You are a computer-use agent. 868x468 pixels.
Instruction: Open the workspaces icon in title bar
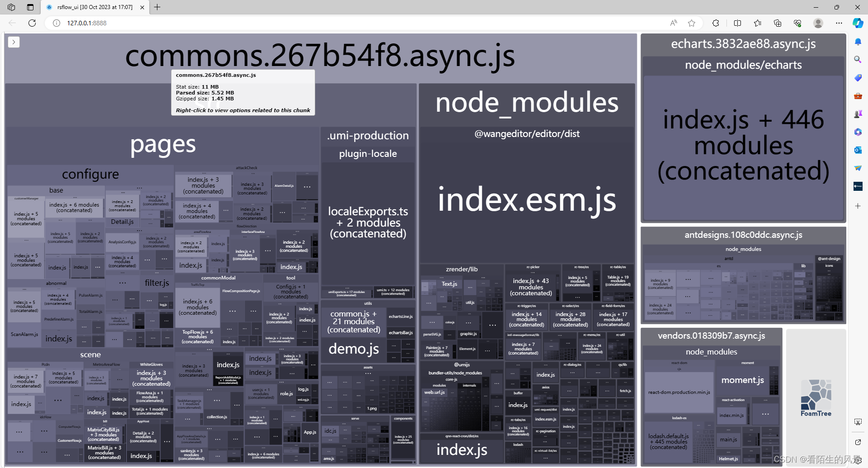pyautogui.click(x=11, y=7)
